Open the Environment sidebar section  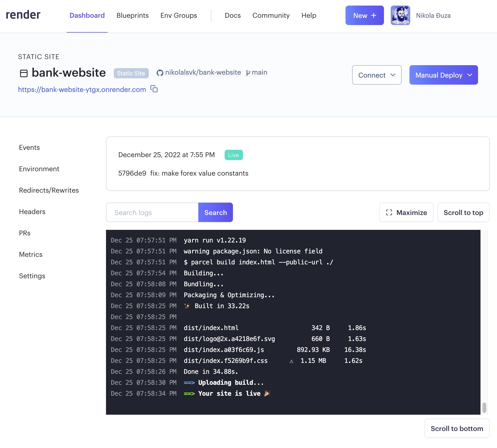click(39, 169)
